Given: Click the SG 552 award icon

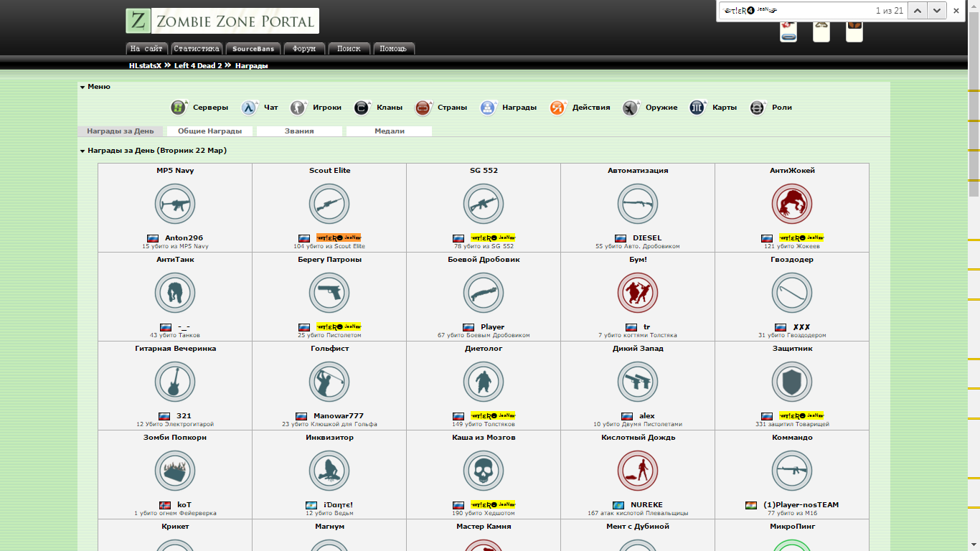Looking at the screenshot, I should pyautogui.click(x=484, y=204).
